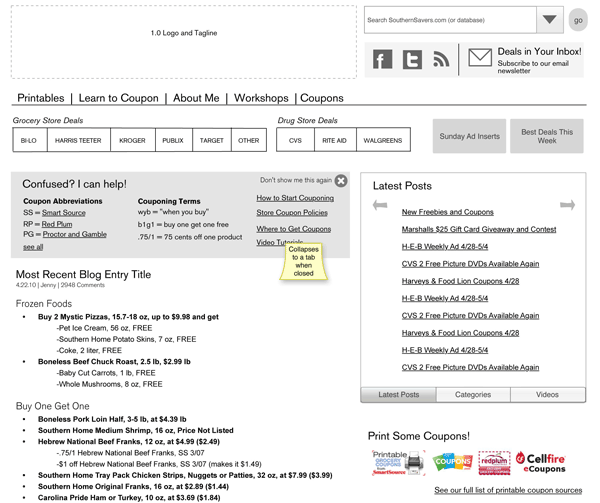
Task: Open Cellfire eCoupons logo
Action: [541, 462]
